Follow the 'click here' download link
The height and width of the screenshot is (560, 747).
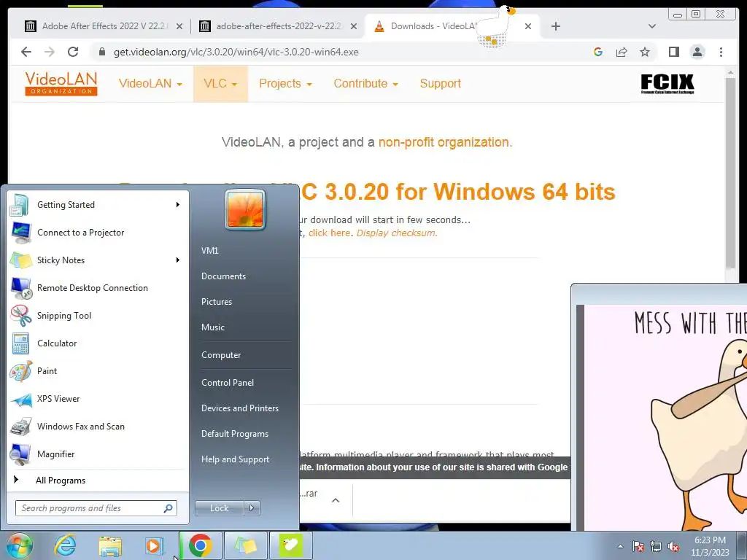(329, 233)
